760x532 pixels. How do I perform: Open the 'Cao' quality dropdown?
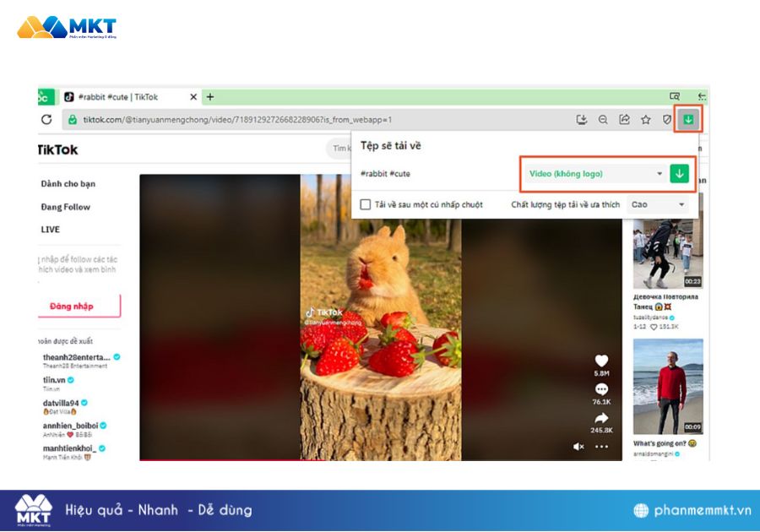pyautogui.click(x=658, y=204)
